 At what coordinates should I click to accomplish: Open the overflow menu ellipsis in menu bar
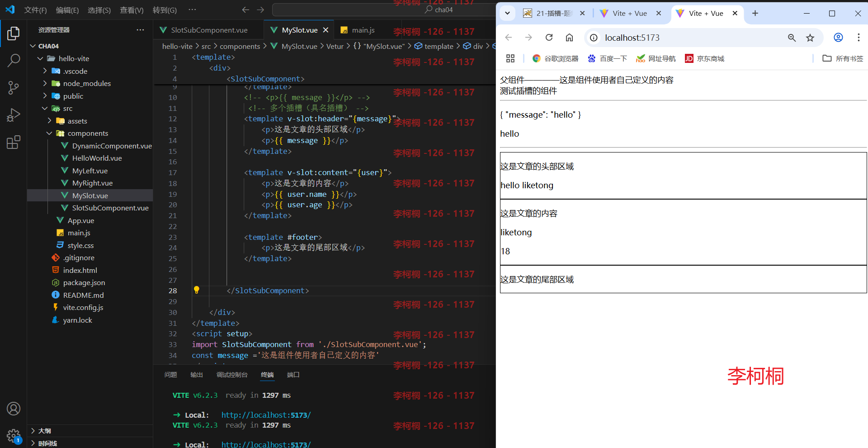192,10
